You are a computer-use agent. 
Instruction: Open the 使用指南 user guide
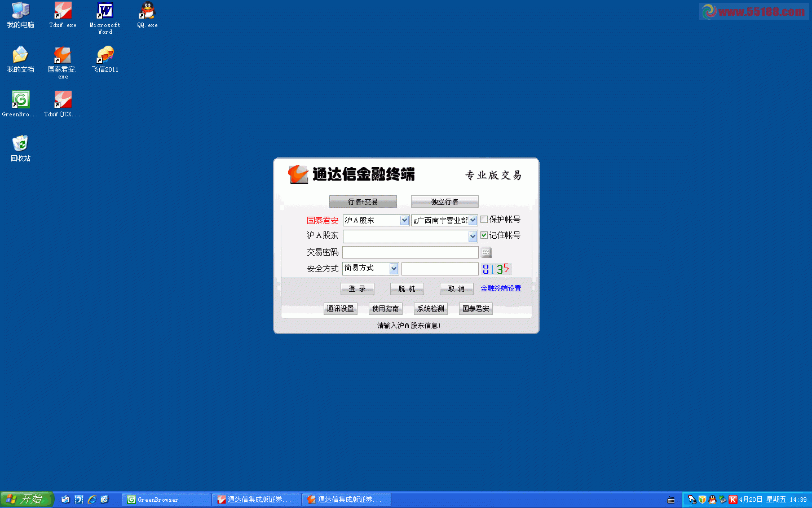point(386,309)
